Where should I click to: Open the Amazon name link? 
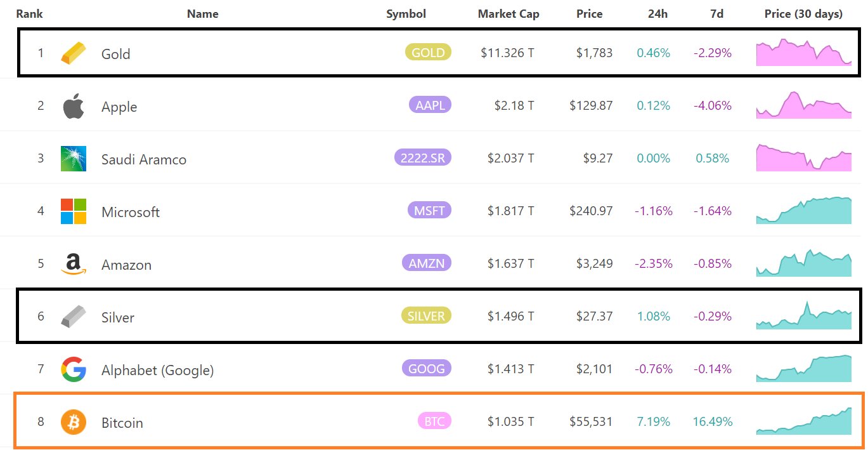126,265
